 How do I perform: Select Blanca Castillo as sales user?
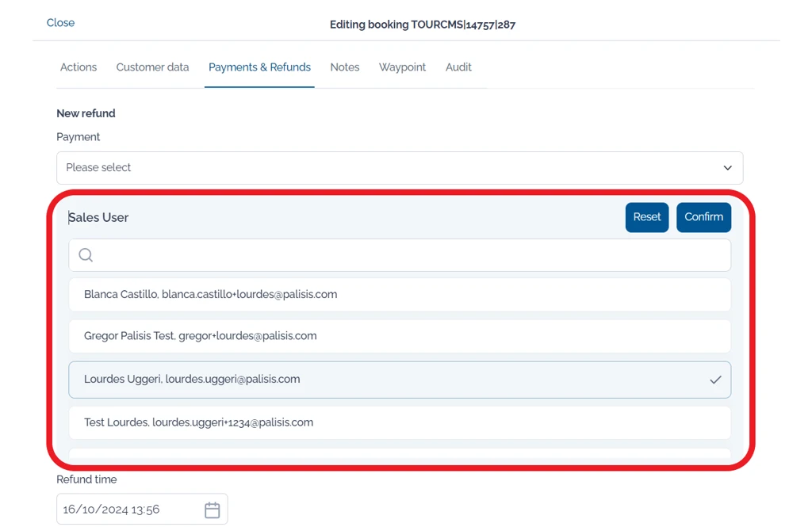(400, 295)
